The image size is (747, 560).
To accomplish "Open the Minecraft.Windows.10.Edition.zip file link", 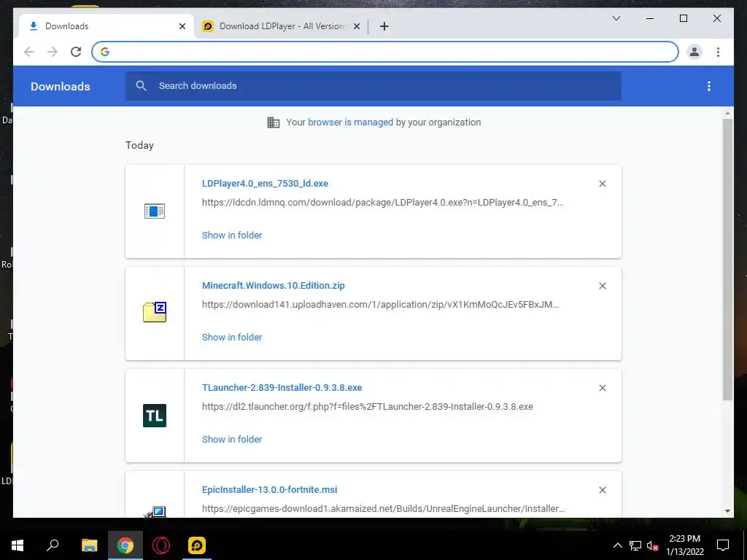I will coord(274,285).
